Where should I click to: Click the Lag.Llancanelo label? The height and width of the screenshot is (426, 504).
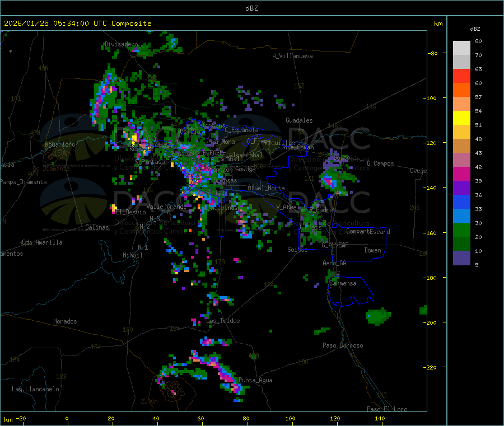(35, 389)
